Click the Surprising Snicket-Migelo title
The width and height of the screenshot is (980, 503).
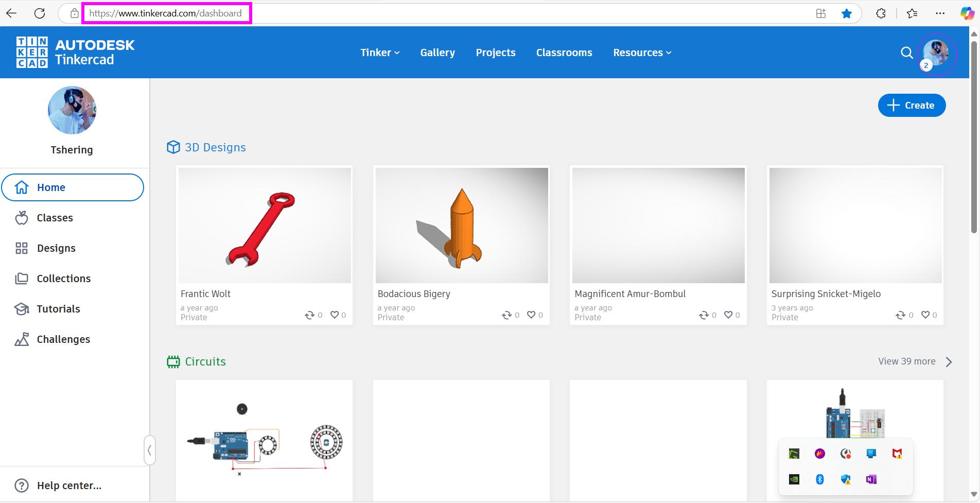(826, 294)
